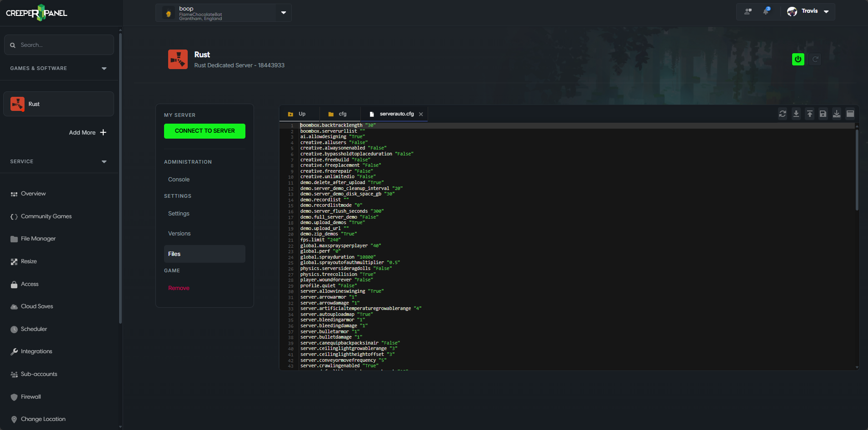Open the boop server selector dropdown
This screenshot has width=868, height=430.
(283, 13)
